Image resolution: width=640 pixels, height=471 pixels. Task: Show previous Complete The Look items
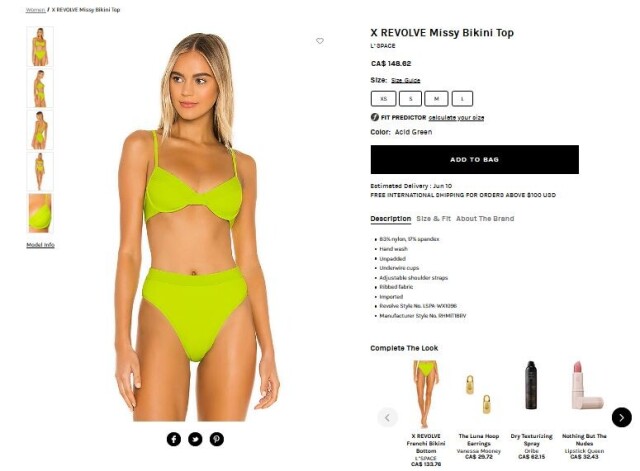(x=387, y=418)
